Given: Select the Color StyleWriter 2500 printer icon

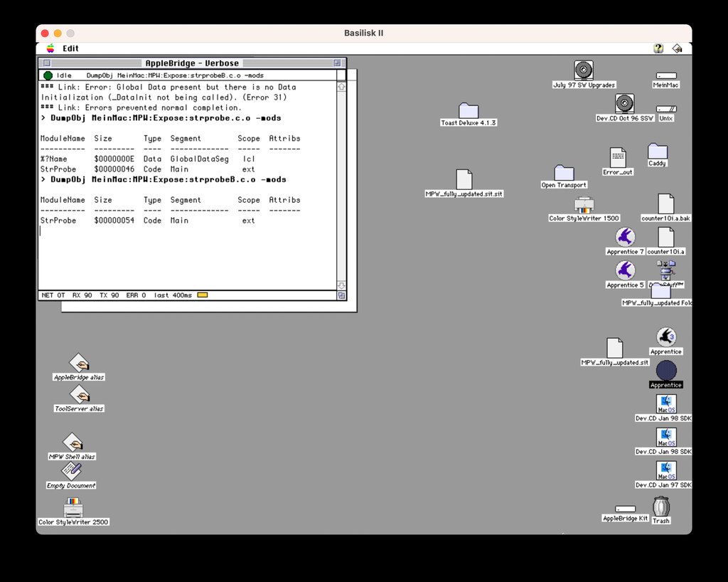Looking at the screenshot, I should coord(73,508).
